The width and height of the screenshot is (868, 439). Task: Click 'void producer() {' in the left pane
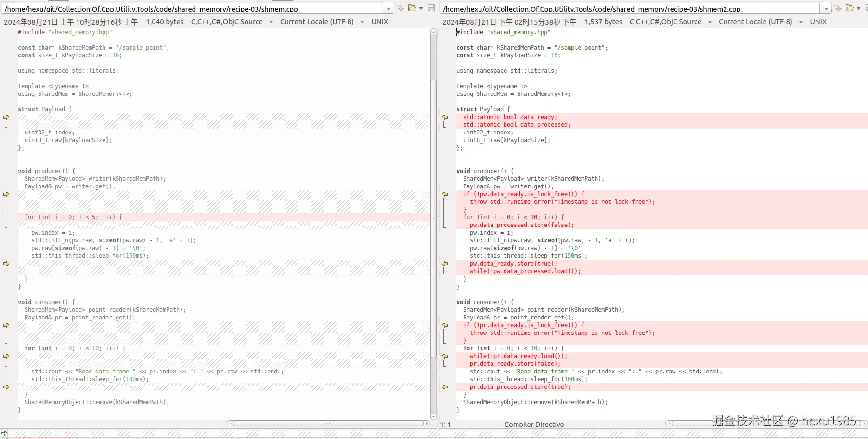coord(47,171)
